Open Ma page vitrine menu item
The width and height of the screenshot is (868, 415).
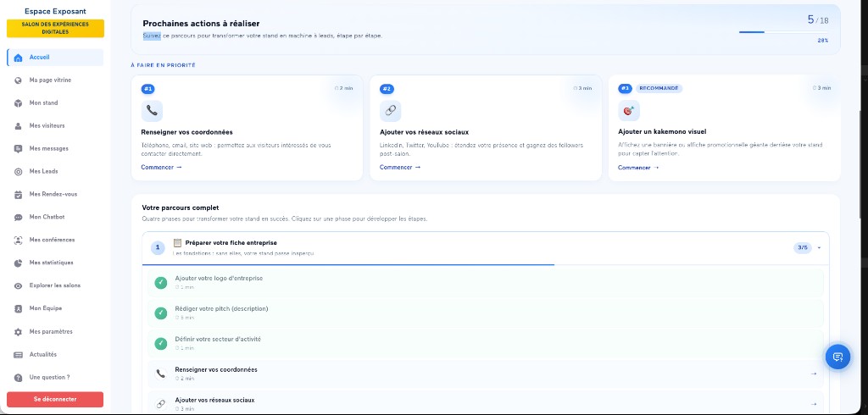point(55,80)
